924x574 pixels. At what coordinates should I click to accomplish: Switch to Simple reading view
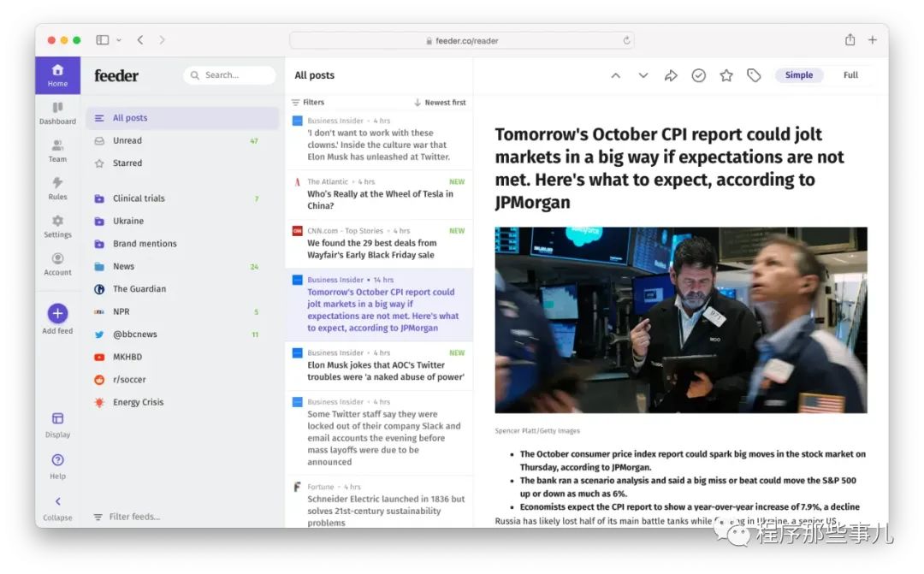pyautogui.click(x=798, y=74)
